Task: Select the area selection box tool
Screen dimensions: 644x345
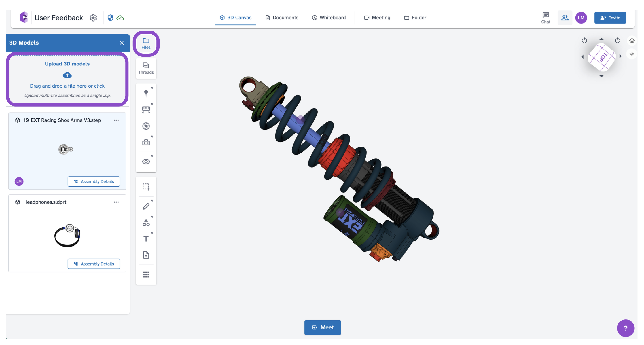Action: click(146, 187)
